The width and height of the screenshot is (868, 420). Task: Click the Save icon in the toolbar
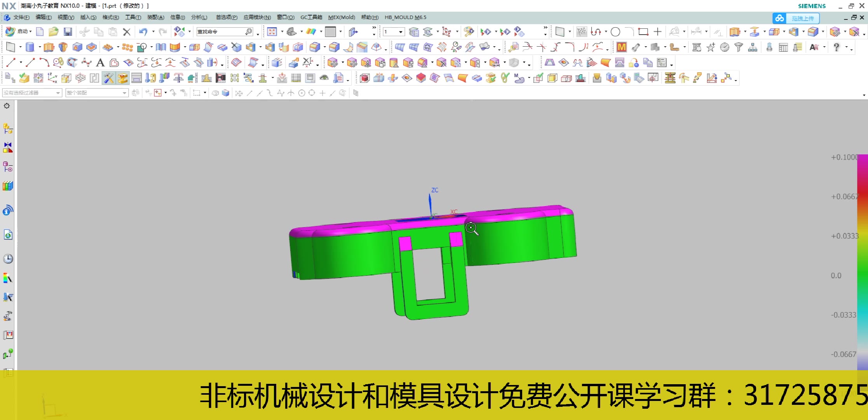click(x=68, y=31)
